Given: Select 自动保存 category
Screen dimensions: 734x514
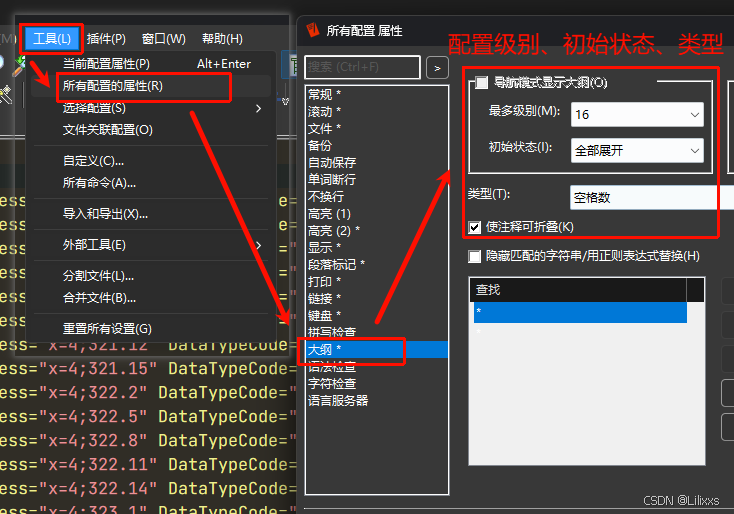Looking at the screenshot, I should [x=376, y=162].
